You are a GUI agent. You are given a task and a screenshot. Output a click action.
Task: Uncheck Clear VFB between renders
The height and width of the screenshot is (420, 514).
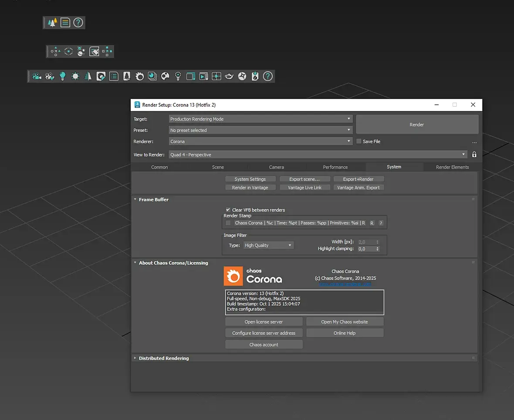228,210
